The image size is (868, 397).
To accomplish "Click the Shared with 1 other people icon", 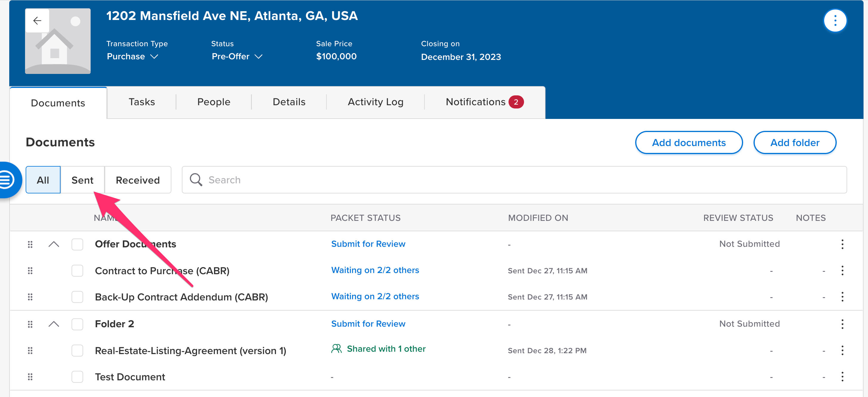I will [x=336, y=348].
